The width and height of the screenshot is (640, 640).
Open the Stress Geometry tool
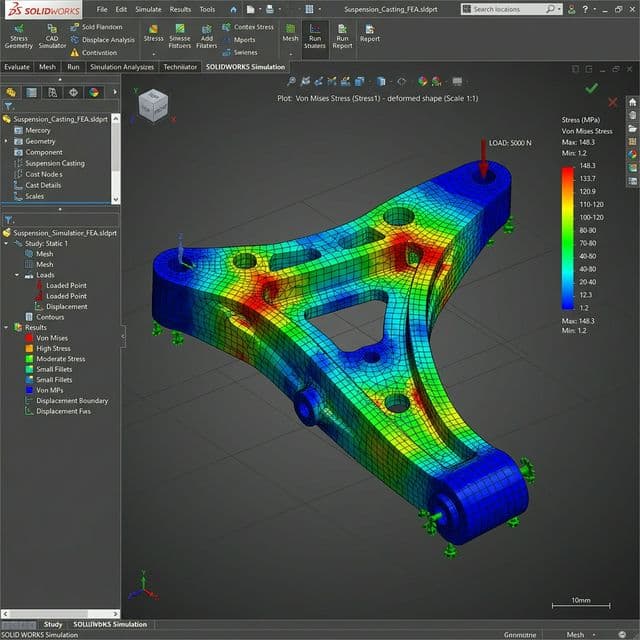click(x=18, y=36)
